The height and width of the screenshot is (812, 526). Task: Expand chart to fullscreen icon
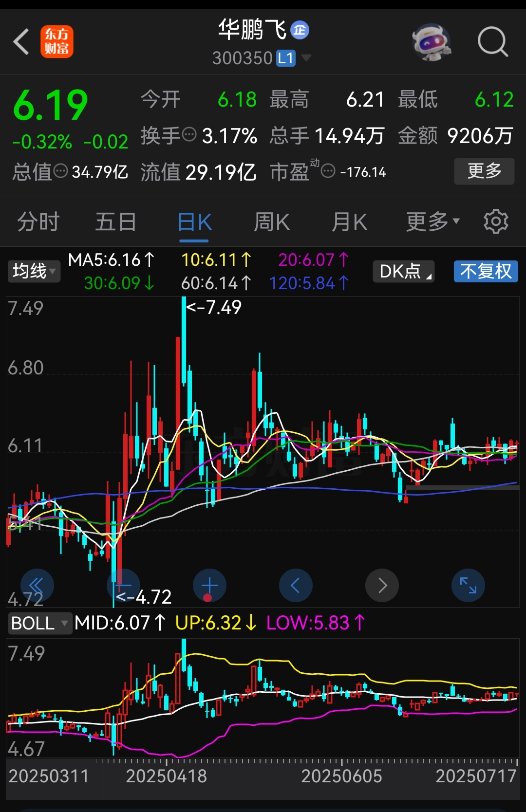coord(468,585)
